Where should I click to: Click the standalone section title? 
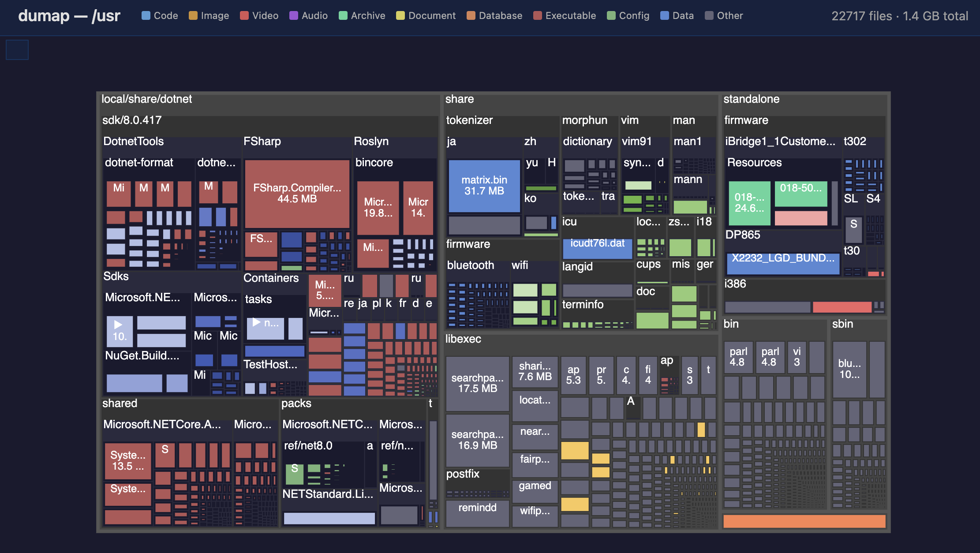[x=751, y=99]
